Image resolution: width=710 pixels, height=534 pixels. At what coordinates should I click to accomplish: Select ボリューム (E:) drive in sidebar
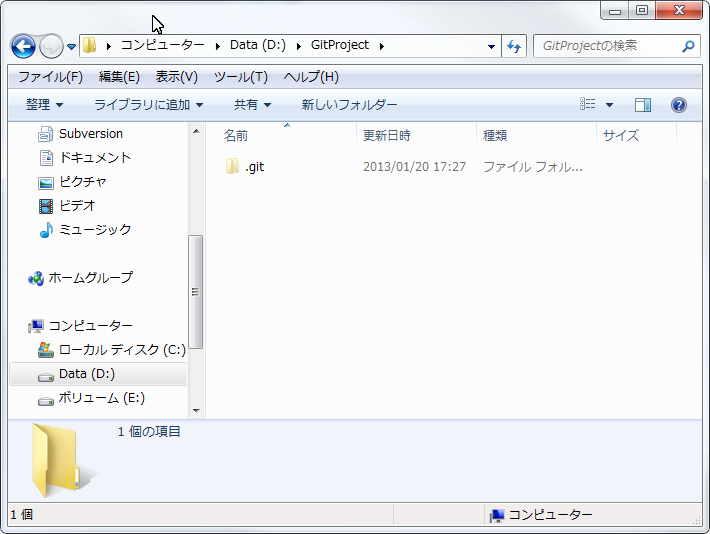pyautogui.click(x=101, y=398)
